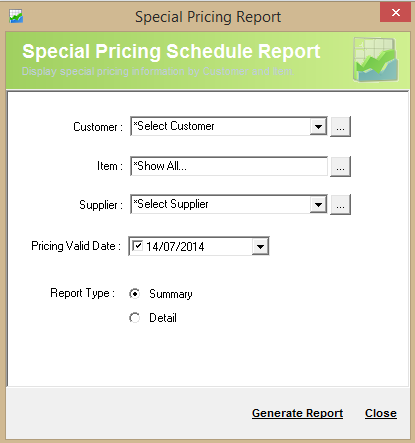Select the Summary report type
This screenshot has height=443, width=415.
pyautogui.click(x=134, y=294)
